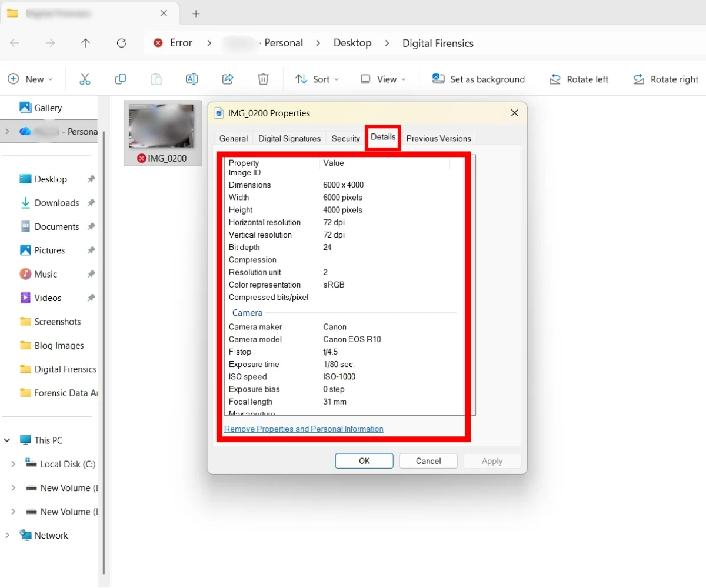
Task: Click the Cut scissors icon
Action: coord(85,79)
